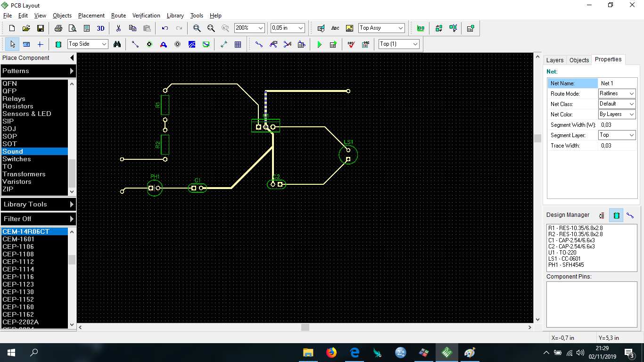Open the Route menu
This screenshot has height=362, width=644.
coord(118,15)
